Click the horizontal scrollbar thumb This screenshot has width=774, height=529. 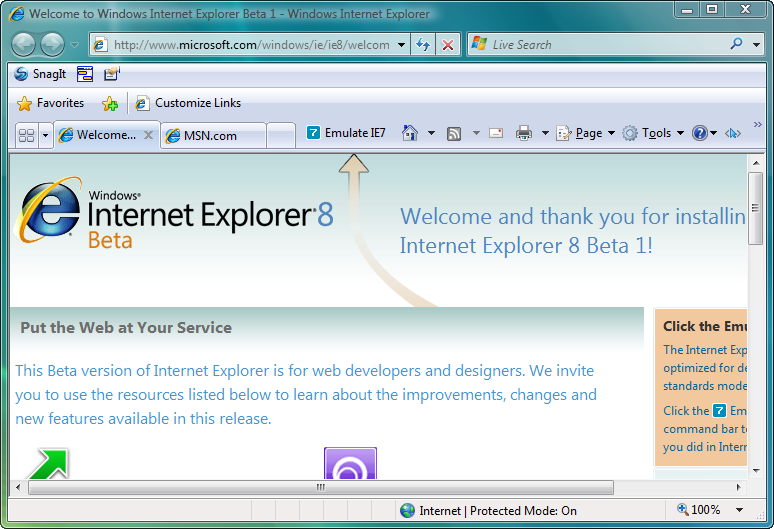[320, 488]
